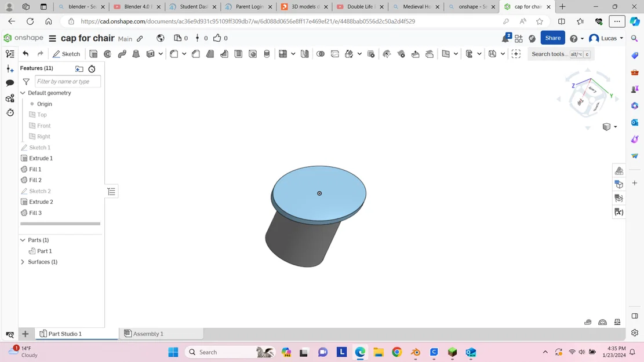Add a new tab with plus button

[x=25, y=334]
